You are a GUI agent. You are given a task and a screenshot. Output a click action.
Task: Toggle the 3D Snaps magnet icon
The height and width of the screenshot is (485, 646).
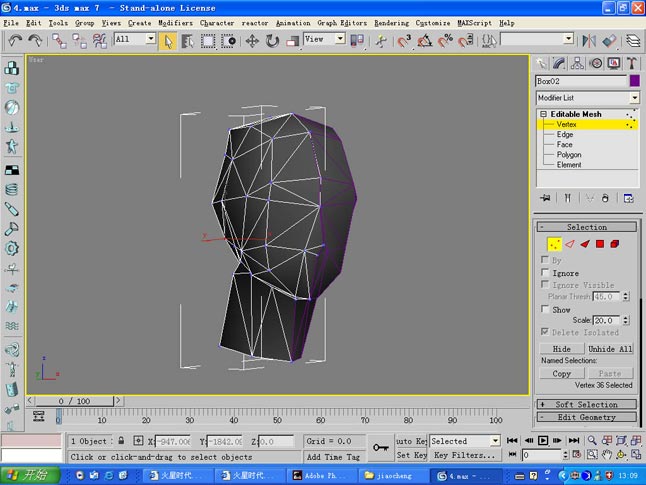[404, 41]
